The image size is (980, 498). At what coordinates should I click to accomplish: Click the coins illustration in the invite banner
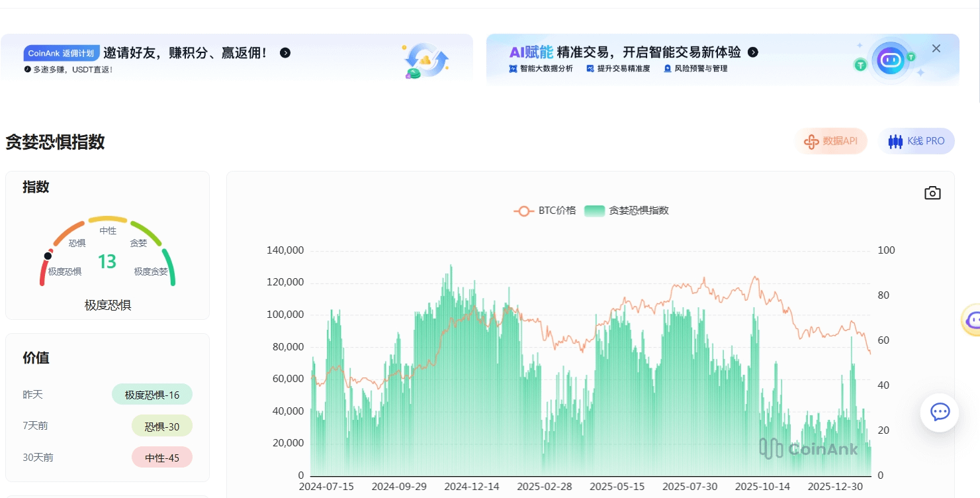tap(425, 61)
